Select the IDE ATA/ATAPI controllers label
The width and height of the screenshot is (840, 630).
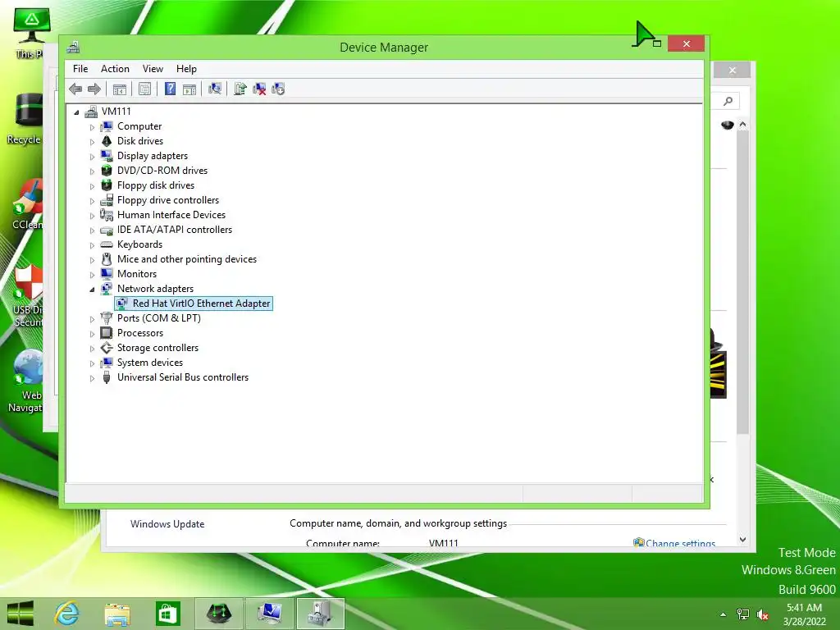coord(175,230)
